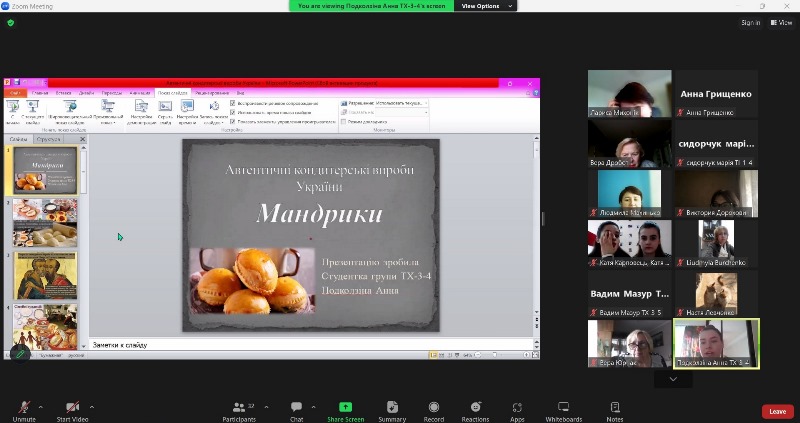Click the Hide Slide icon

(x=165, y=106)
